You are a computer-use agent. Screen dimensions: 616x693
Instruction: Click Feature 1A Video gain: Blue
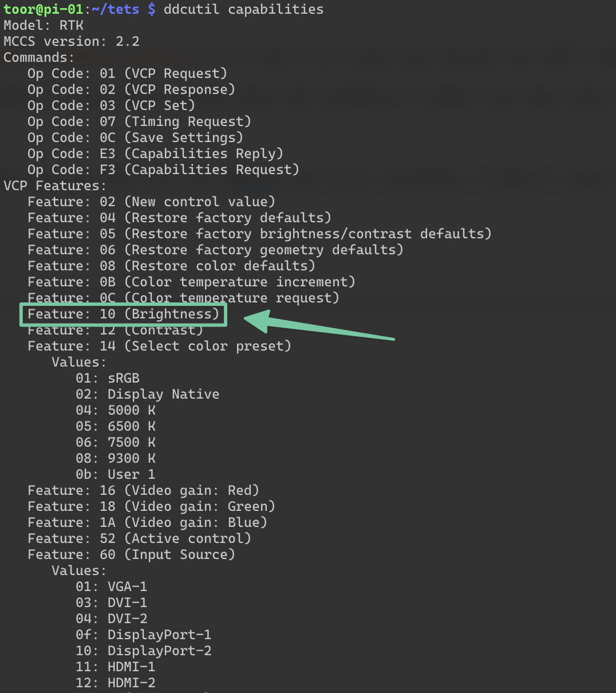click(147, 523)
